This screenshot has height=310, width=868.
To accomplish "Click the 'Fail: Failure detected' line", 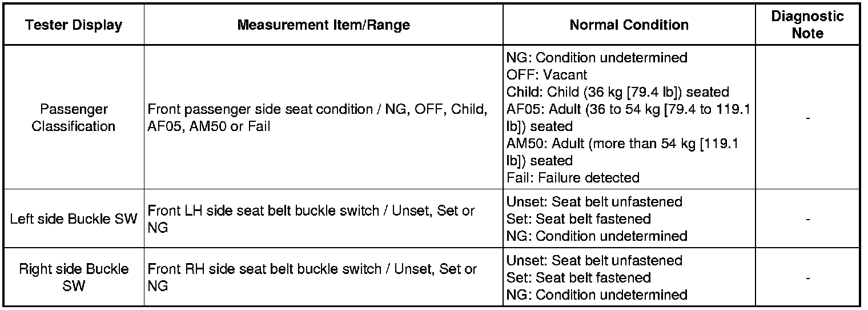I will coord(573,178).
